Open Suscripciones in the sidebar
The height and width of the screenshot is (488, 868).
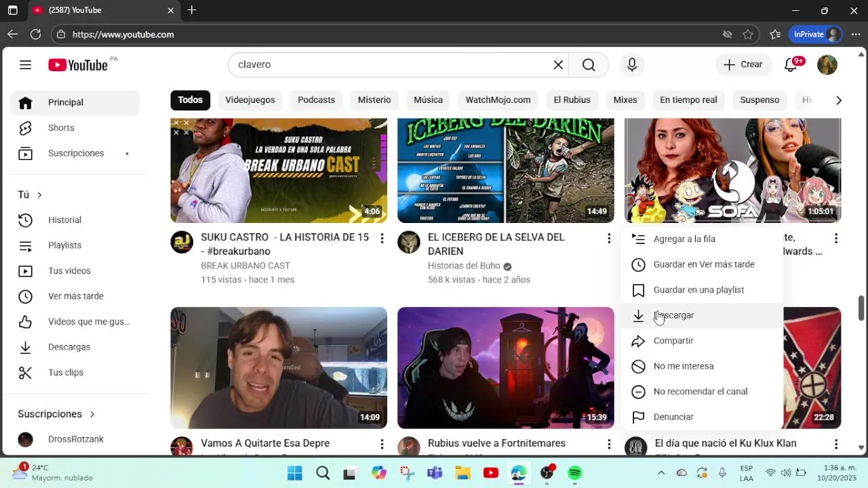(75, 153)
